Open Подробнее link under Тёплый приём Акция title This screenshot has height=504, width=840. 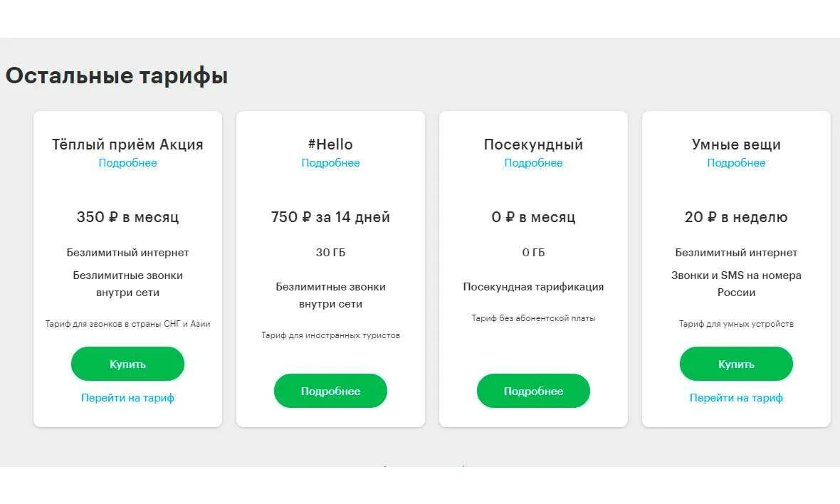coord(127,163)
